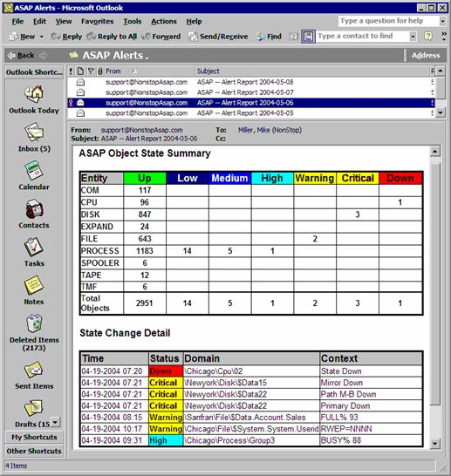The height and width of the screenshot is (476, 451).
Task: Click the green Up column header
Action: (145, 178)
